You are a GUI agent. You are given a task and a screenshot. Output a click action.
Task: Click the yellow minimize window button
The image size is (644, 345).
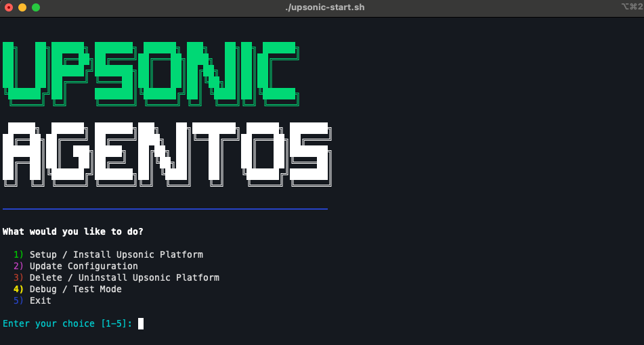click(x=22, y=7)
